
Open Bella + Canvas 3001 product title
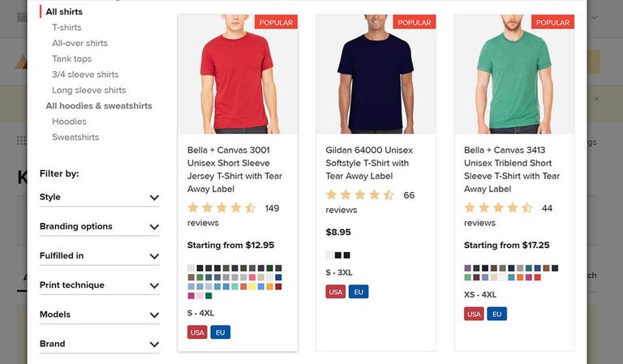235,169
